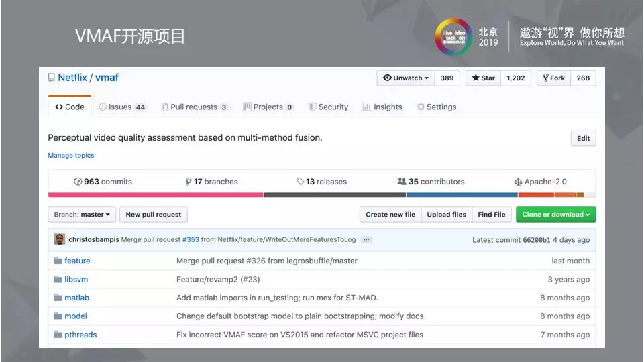
Task: Open the Insights tab
Action: click(382, 107)
